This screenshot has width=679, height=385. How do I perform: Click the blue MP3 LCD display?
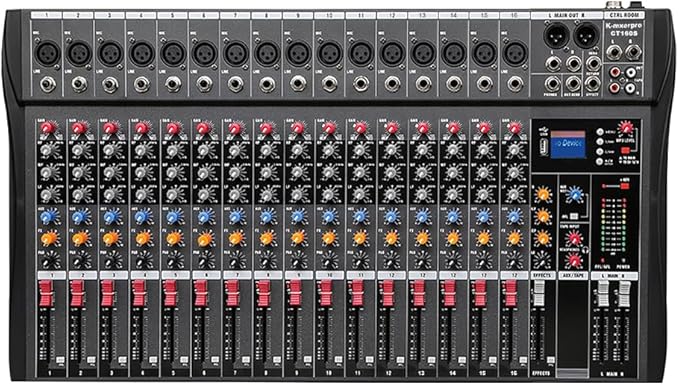tap(568, 144)
